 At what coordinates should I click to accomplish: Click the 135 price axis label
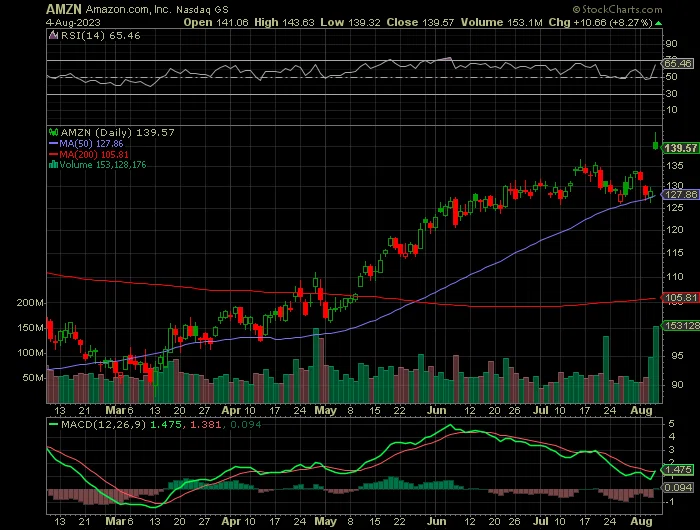675,166
